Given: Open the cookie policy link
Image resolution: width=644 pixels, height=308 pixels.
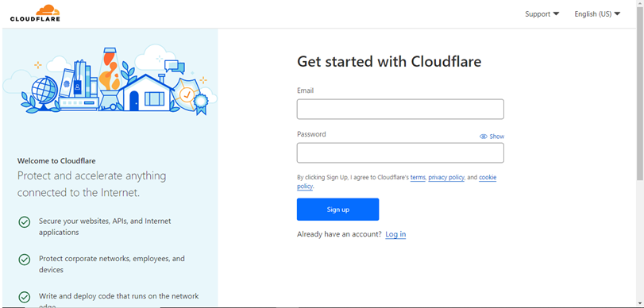Looking at the screenshot, I should 488,177.
